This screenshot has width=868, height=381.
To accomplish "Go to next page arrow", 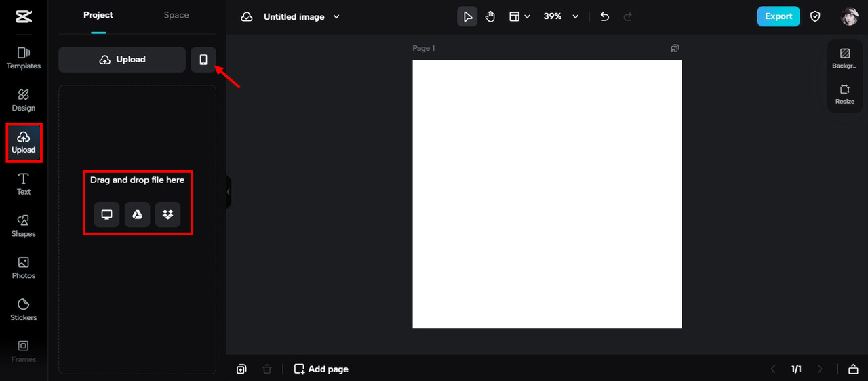I will coord(820,369).
